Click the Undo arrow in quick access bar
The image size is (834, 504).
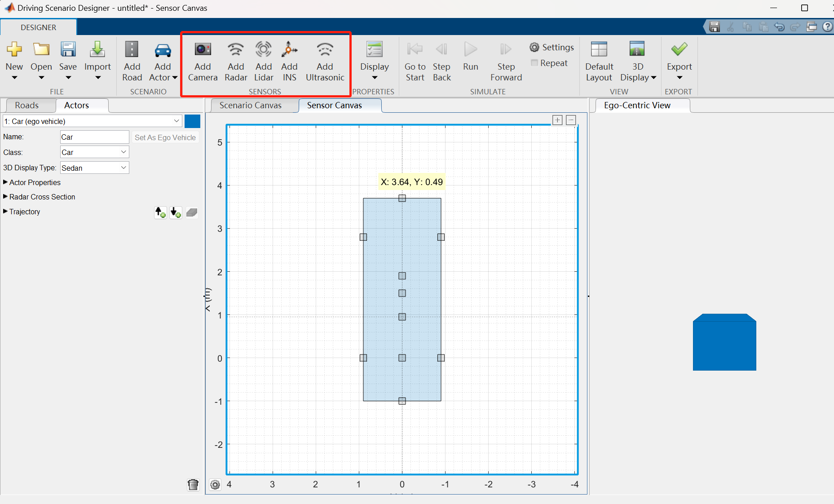click(x=779, y=27)
